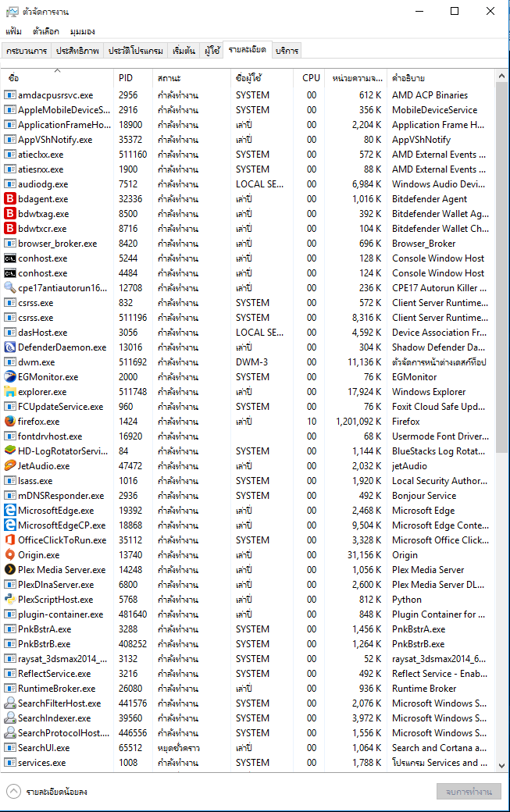Click the explorer.exe folder icon
510x812 pixels.
coord(10,391)
